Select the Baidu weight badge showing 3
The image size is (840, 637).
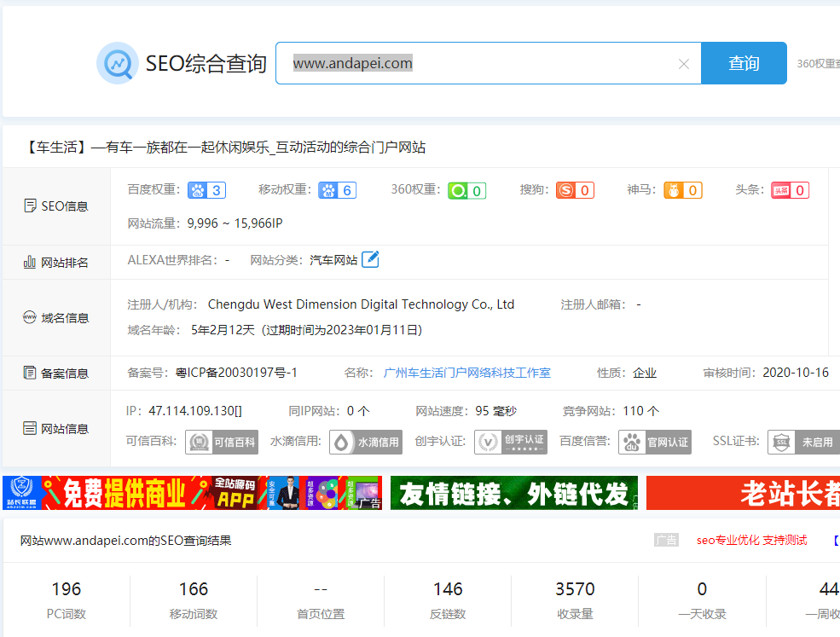[x=206, y=190]
